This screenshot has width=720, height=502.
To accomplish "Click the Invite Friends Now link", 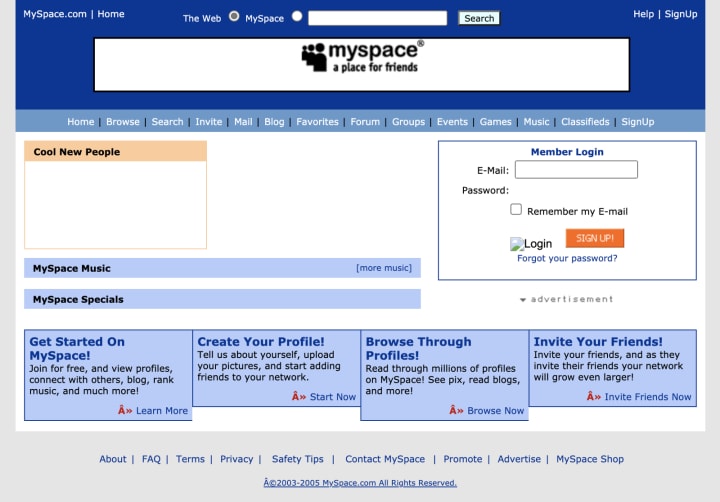I will point(647,397).
